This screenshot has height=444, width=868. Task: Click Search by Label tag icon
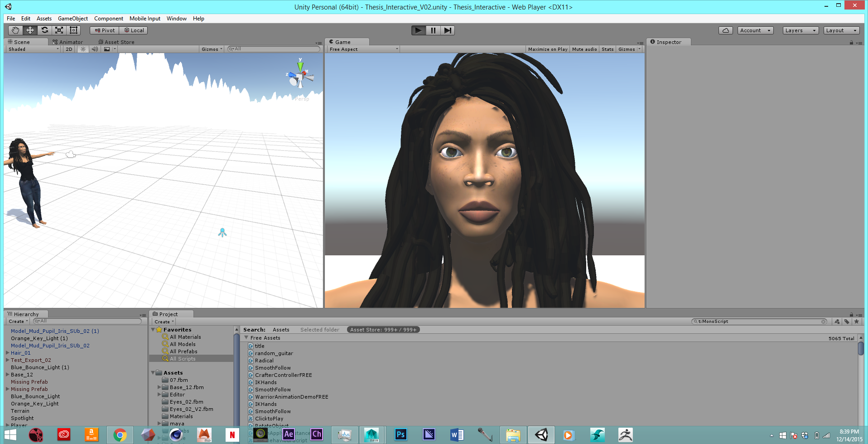point(847,322)
